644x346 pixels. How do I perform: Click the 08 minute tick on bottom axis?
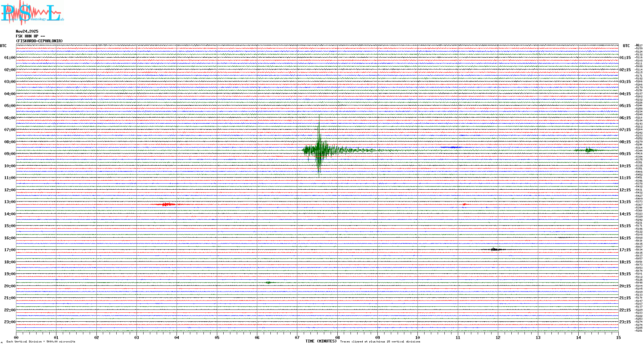tap(337, 337)
